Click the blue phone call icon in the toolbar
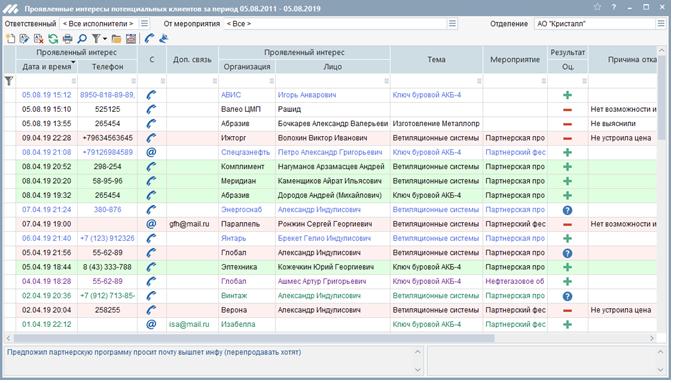 149,39
